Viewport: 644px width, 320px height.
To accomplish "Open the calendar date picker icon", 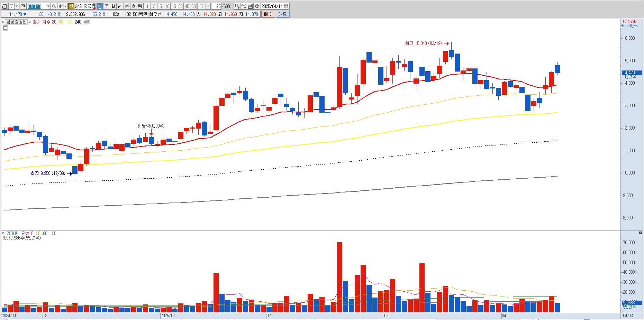I will (286, 6).
